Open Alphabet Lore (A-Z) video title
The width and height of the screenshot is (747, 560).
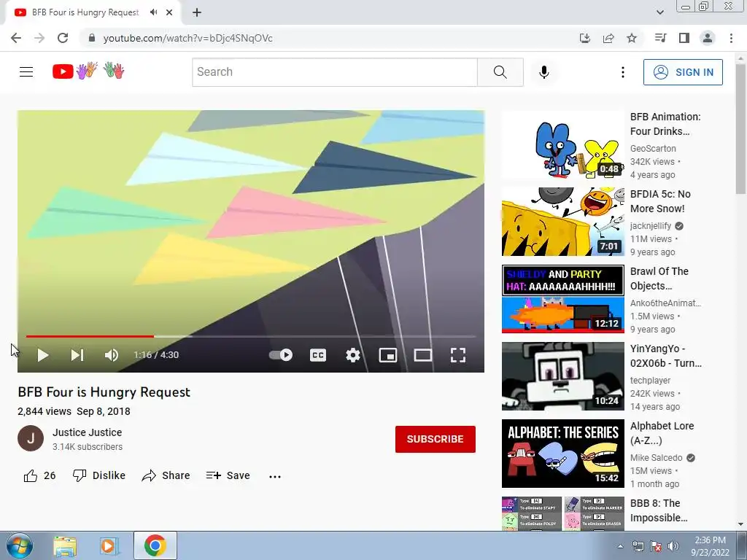coord(662,433)
